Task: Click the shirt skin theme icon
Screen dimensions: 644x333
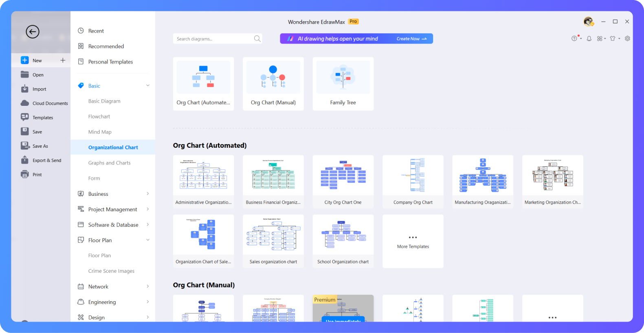Action: [x=612, y=39]
